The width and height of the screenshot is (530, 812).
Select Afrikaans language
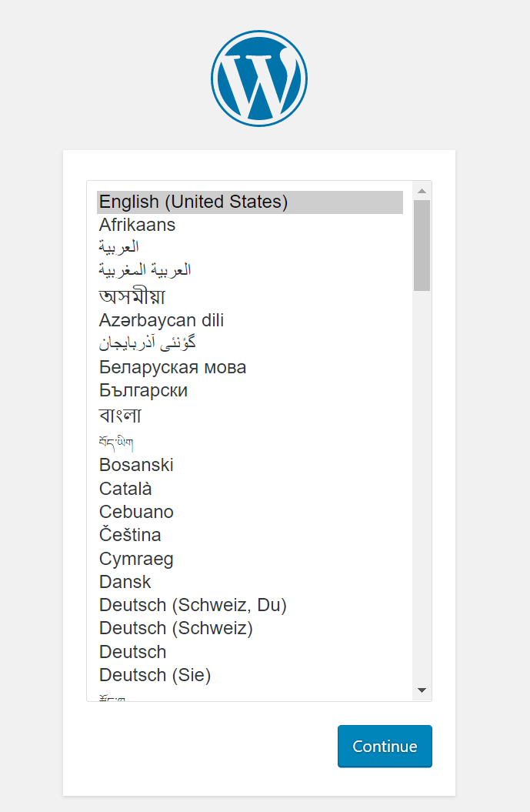250,225
